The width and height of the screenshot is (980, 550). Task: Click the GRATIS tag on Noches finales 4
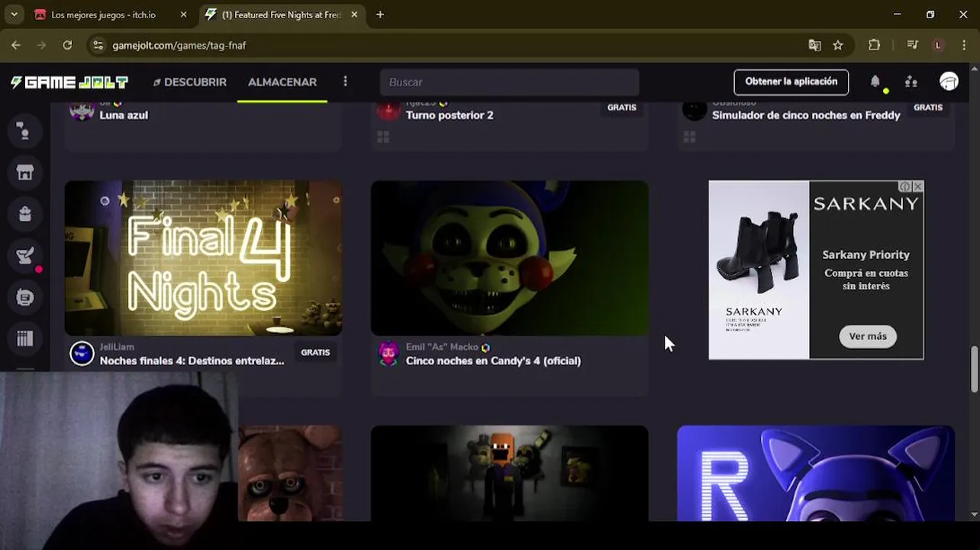(x=315, y=352)
